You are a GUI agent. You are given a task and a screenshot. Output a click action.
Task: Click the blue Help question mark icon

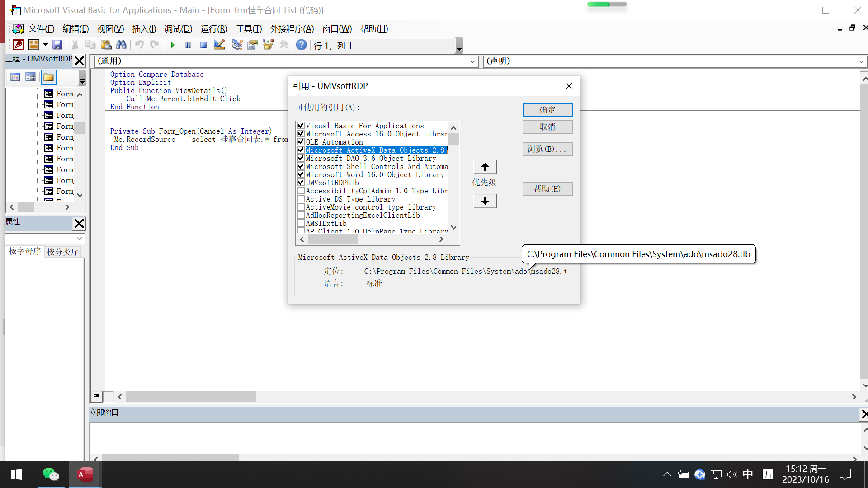pos(302,45)
